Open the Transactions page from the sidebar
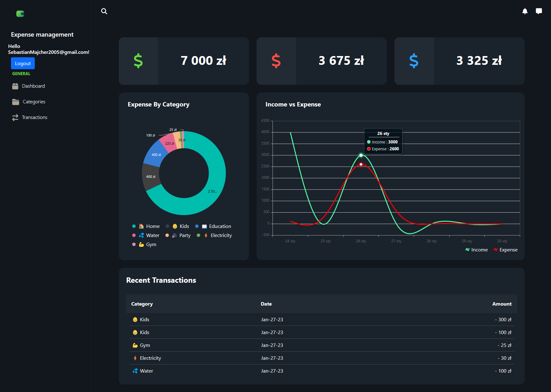This screenshot has width=551, height=392. pos(34,117)
